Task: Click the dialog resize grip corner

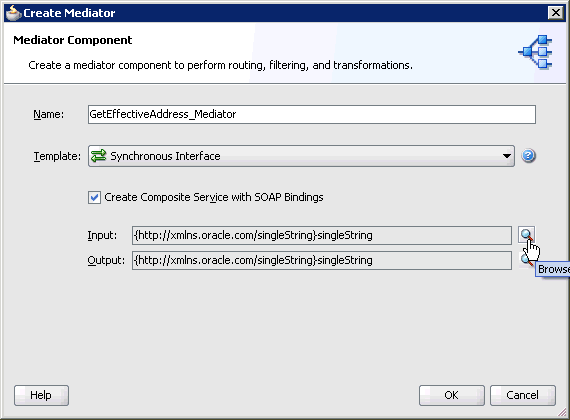Action: point(562,412)
